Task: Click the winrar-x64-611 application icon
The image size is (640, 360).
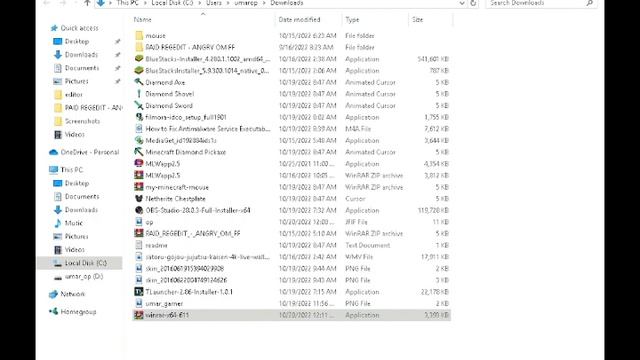Action: pos(139,315)
